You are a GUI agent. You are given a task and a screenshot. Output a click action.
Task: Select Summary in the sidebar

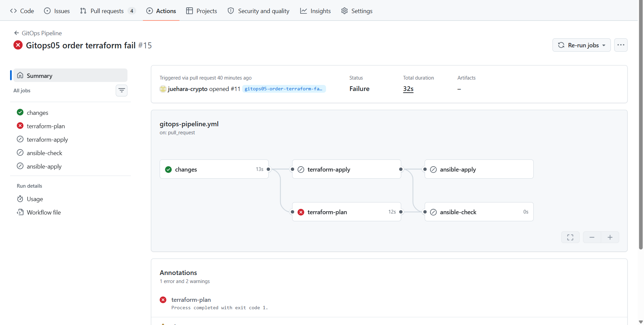tap(70, 76)
